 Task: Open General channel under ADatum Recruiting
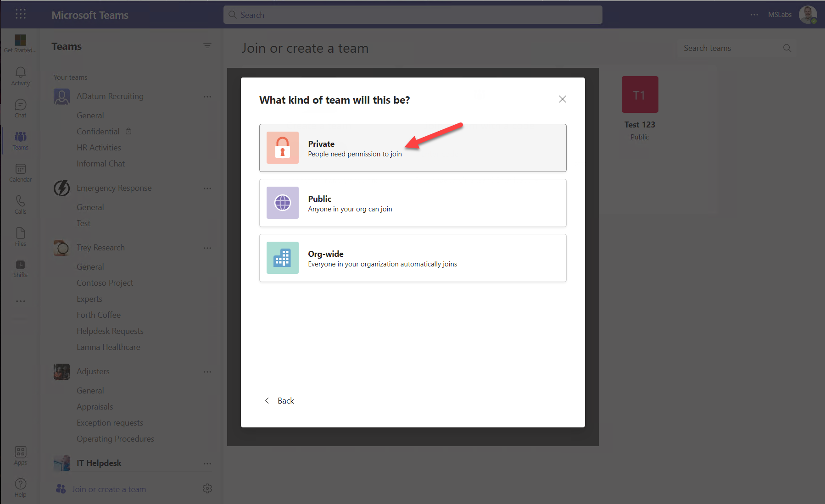pyautogui.click(x=90, y=116)
